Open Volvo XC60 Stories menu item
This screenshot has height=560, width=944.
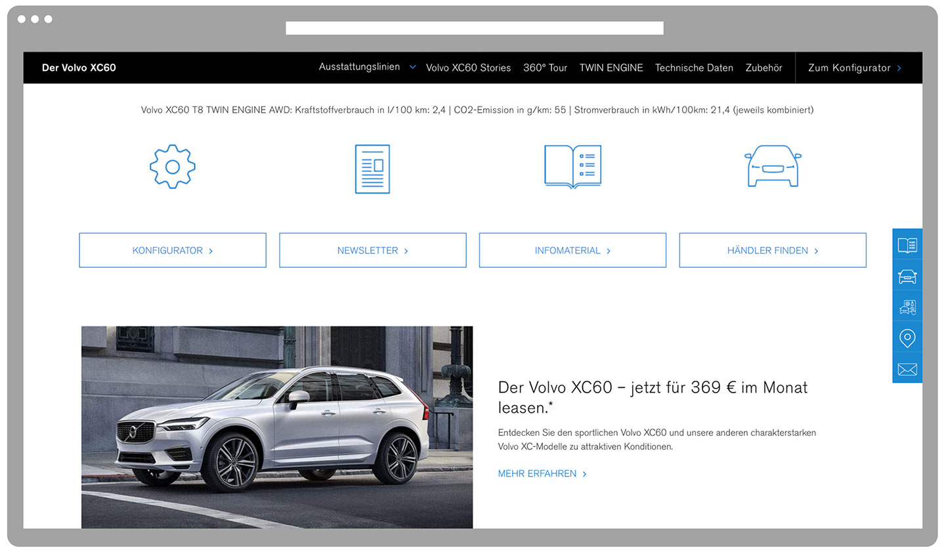[468, 68]
